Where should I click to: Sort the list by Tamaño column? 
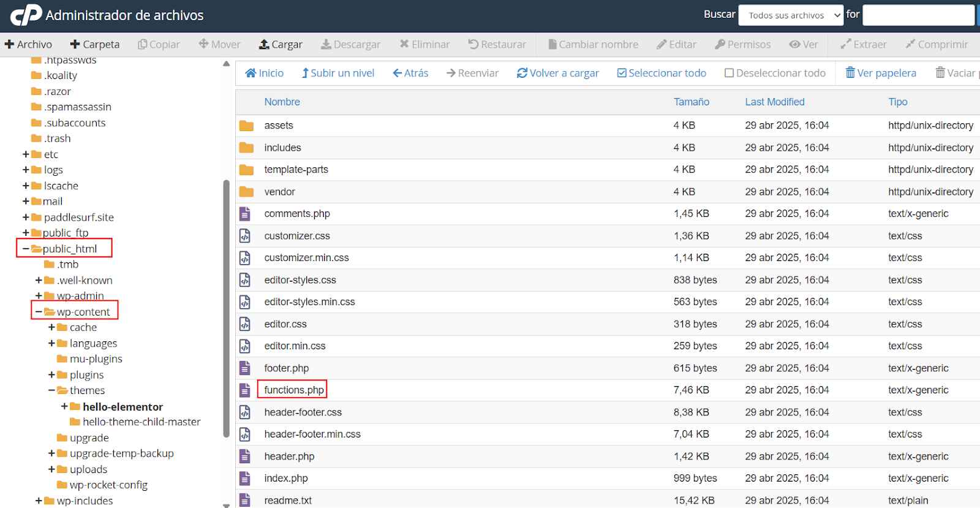point(692,102)
